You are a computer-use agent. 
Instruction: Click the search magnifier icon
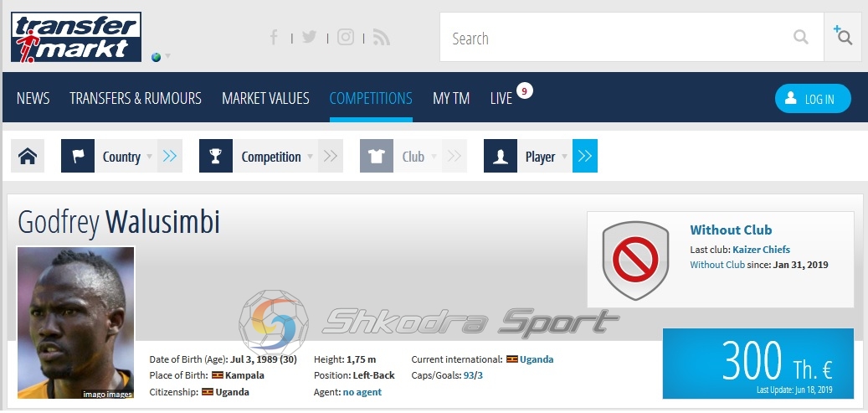coord(800,37)
